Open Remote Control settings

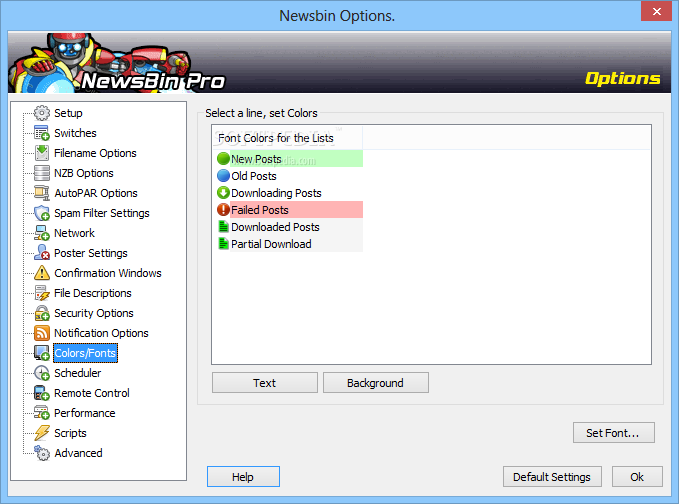click(x=91, y=393)
